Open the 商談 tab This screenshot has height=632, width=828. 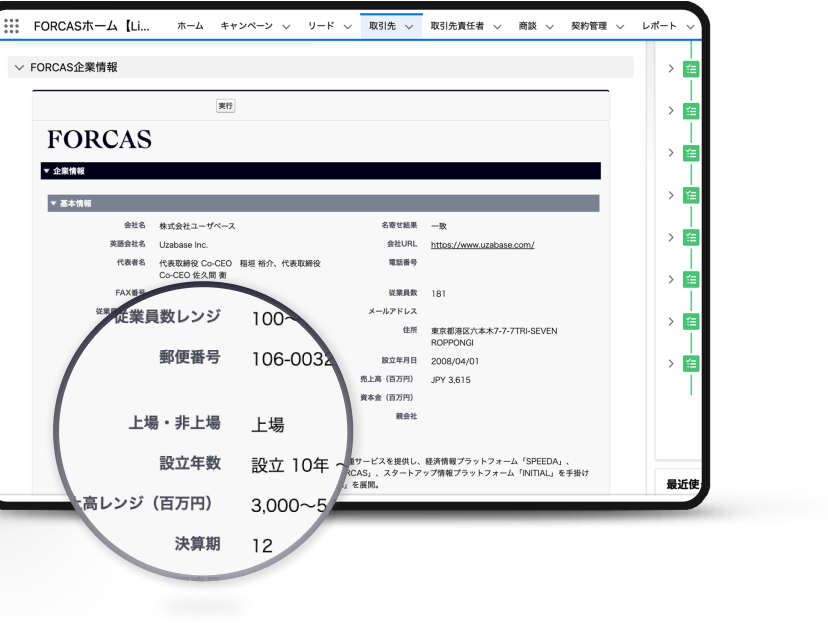point(528,26)
